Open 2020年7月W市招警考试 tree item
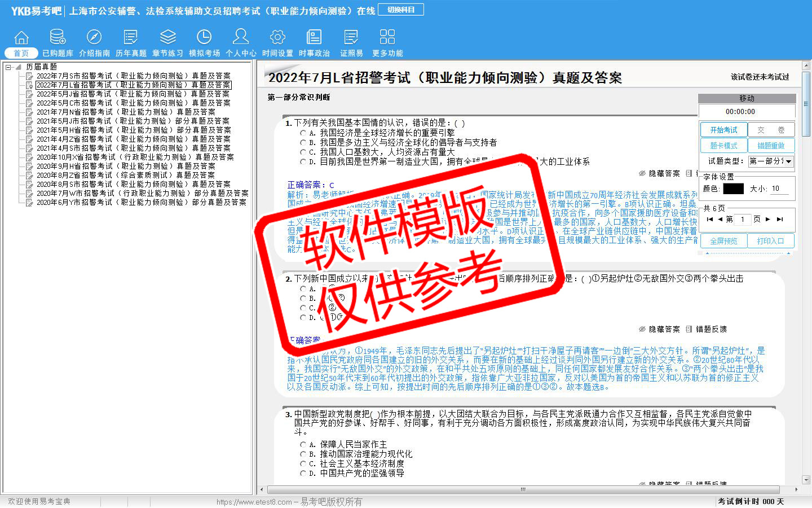Viewport: 812px width, 508px height. pos(142,193)
